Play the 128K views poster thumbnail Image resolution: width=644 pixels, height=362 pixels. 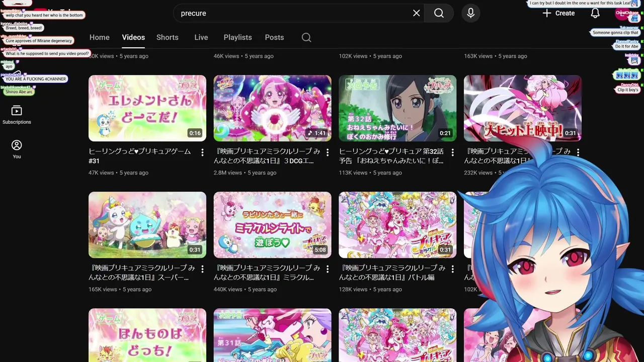tap(397, 225)
